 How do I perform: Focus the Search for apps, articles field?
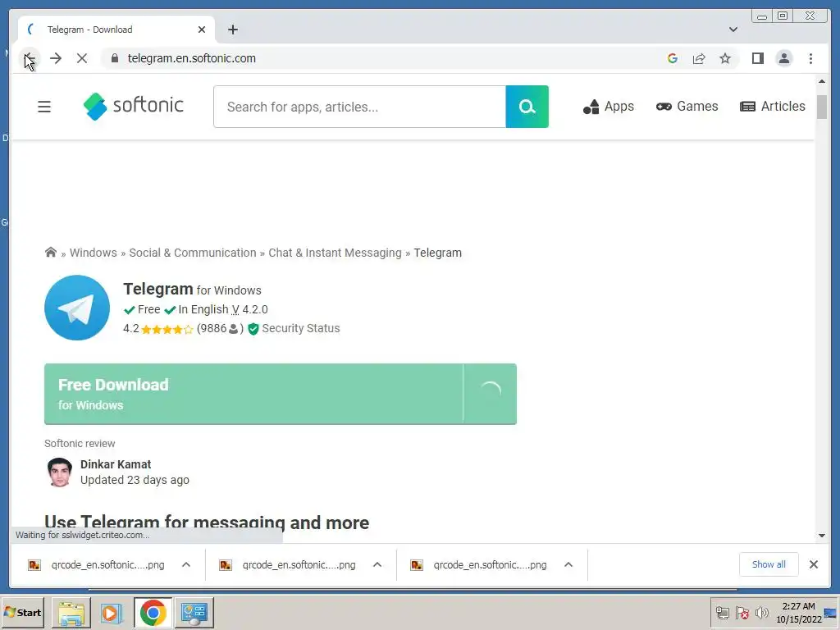coord(359,107)
